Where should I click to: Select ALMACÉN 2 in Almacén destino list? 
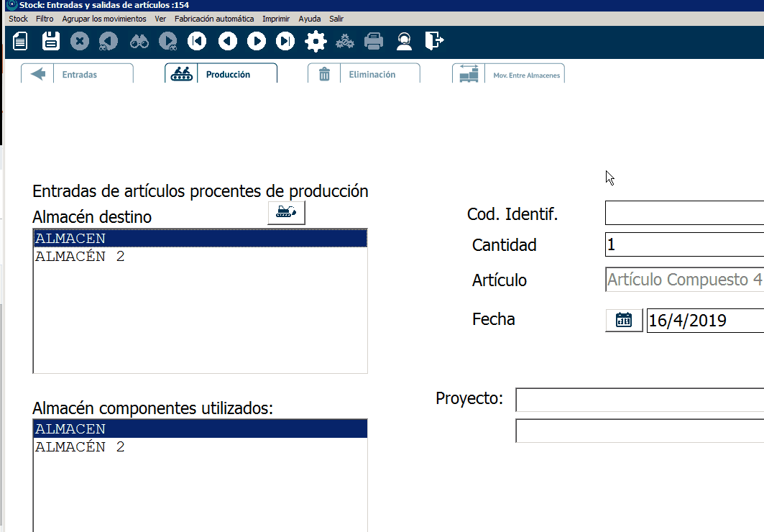pyautogui.click(x=80, y=257)
